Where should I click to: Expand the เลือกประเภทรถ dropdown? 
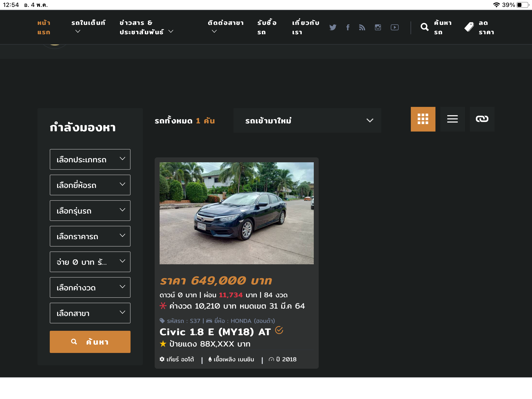point(90,159)
